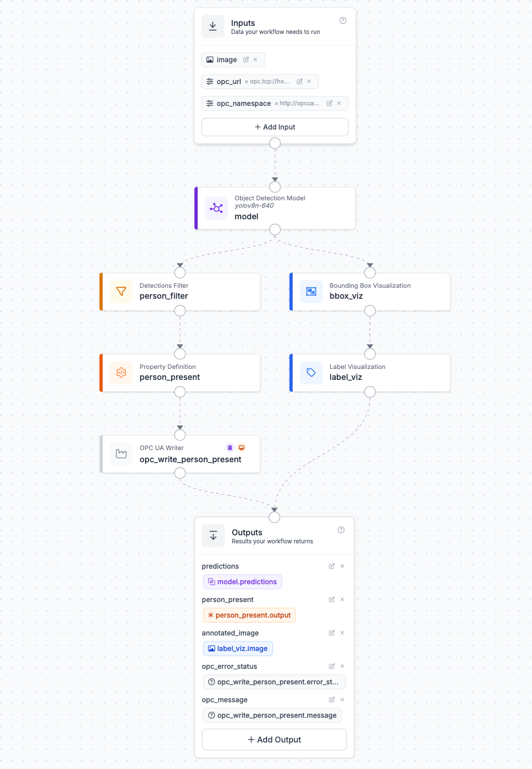
Task: Click the Inputs block download icon
Action: tap(212, 26)
